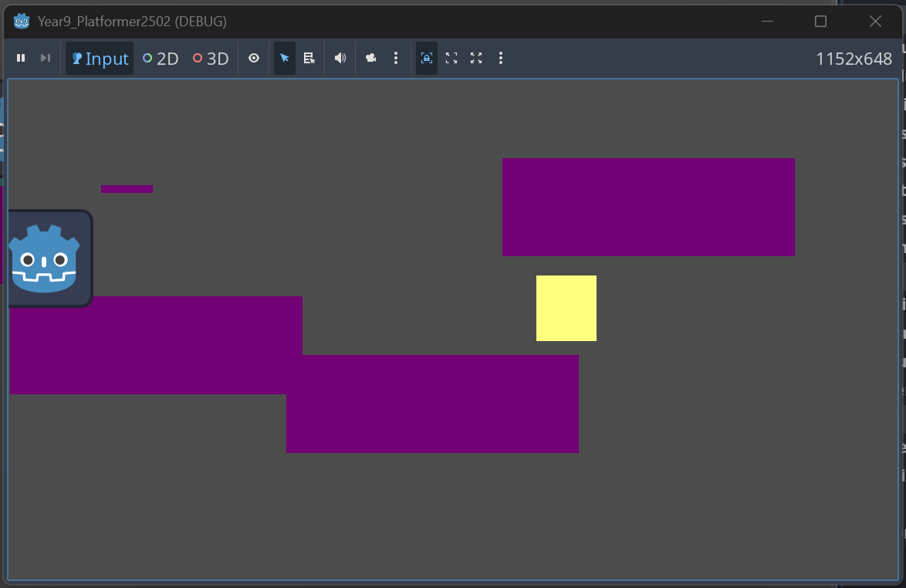Minimize the game debug window
The width and height of the screenshot is (906, 588).
click(767, 22)
